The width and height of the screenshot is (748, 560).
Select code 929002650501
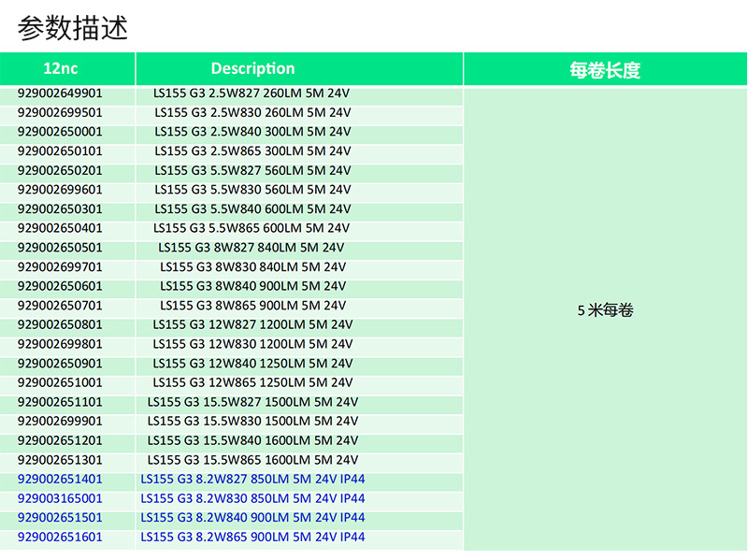(60, 248)
